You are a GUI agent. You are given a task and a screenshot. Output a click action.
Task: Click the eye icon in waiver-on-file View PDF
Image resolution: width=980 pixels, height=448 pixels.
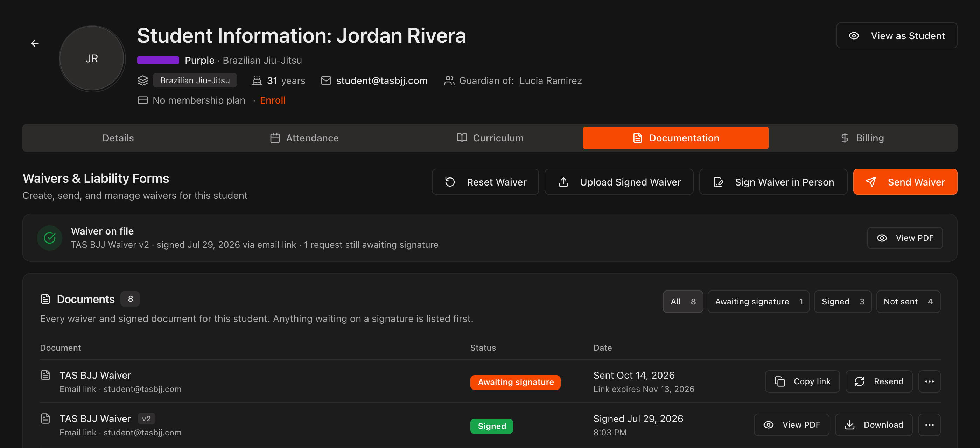pyautogui.click(x=882, y=238)
